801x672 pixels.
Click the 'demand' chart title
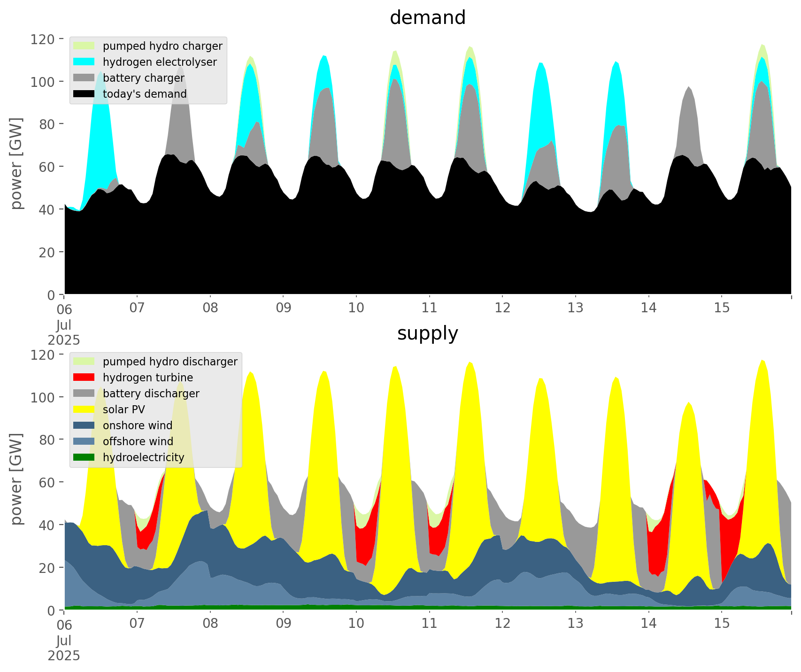(427, 18)
